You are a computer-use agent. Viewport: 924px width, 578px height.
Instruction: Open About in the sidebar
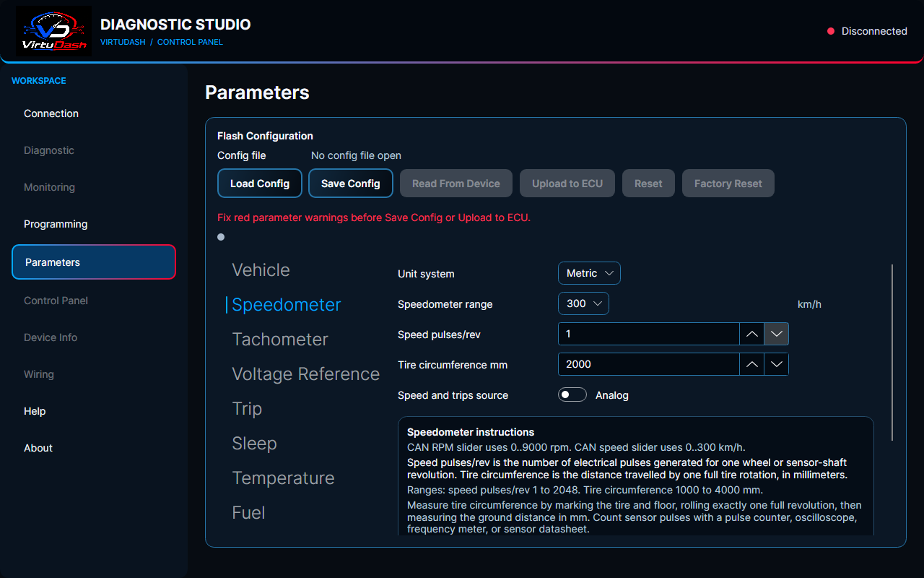click(94, 448)
